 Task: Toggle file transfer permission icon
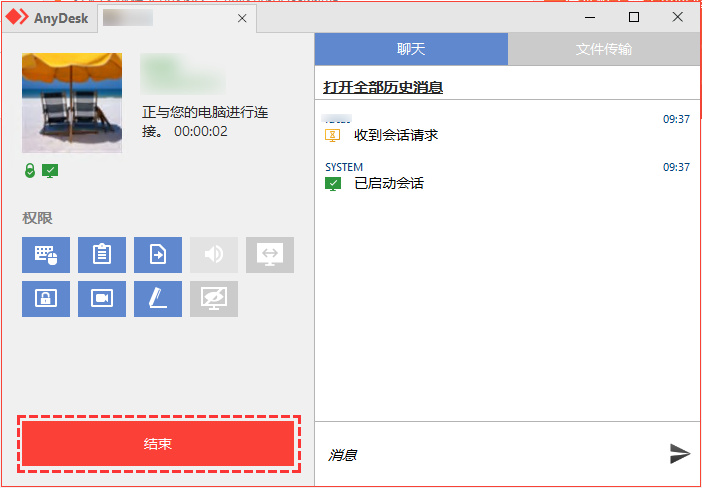click(x=158, y=255)
